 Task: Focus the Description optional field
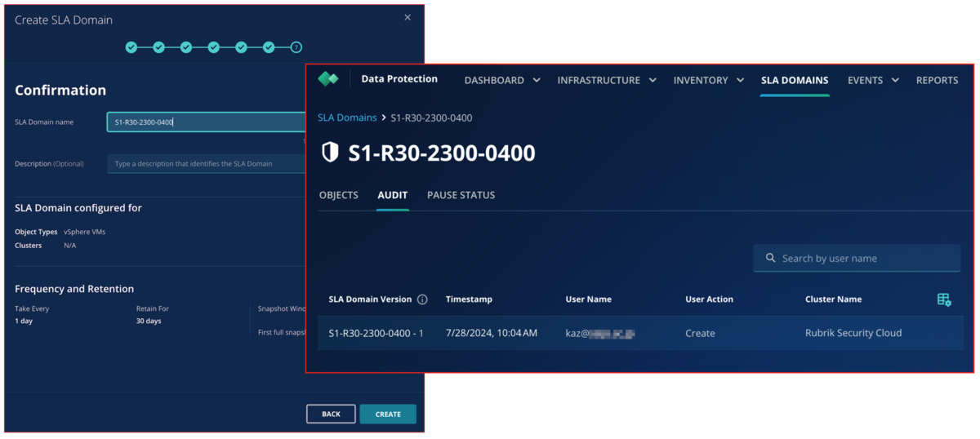tap(207, 163)
